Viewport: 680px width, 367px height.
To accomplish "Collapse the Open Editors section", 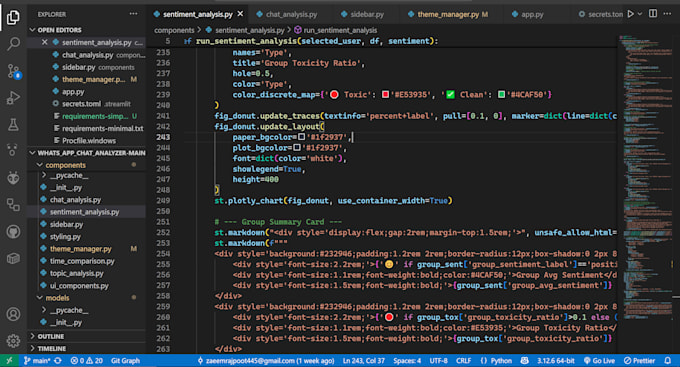I will (x=33, y=29).
